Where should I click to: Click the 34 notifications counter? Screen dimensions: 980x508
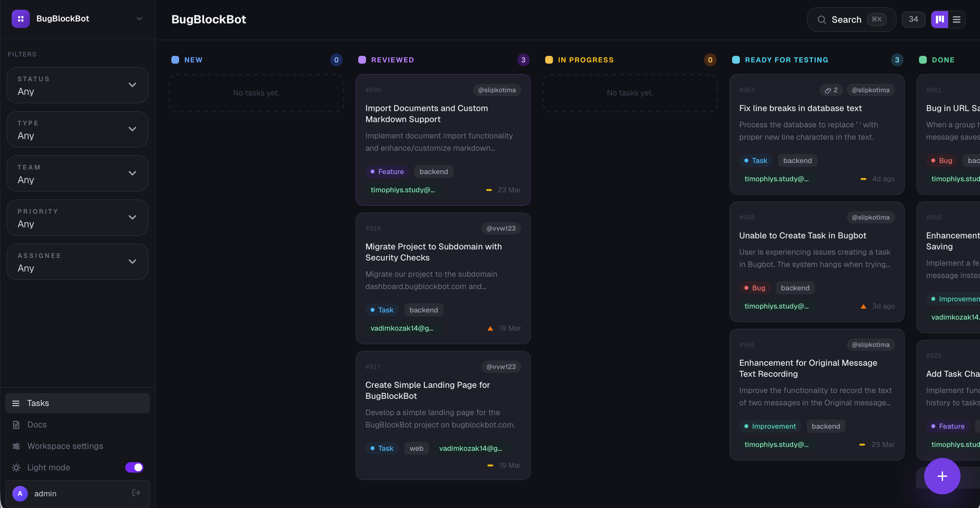pos(914,19)
